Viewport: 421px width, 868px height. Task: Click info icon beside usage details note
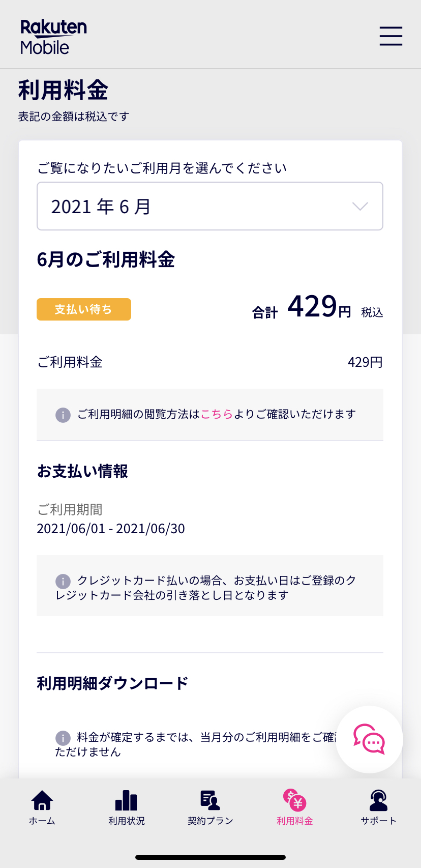63,415
